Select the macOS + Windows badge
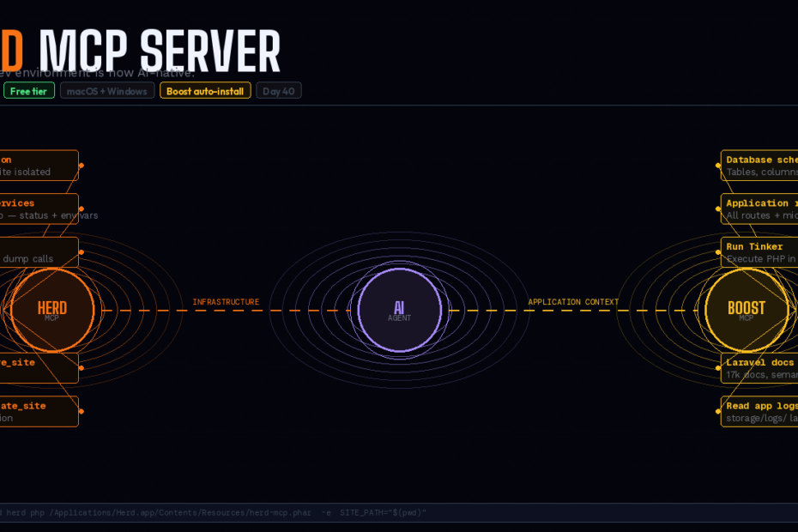This screenshot has height=532, width=798. click(107, 91)
